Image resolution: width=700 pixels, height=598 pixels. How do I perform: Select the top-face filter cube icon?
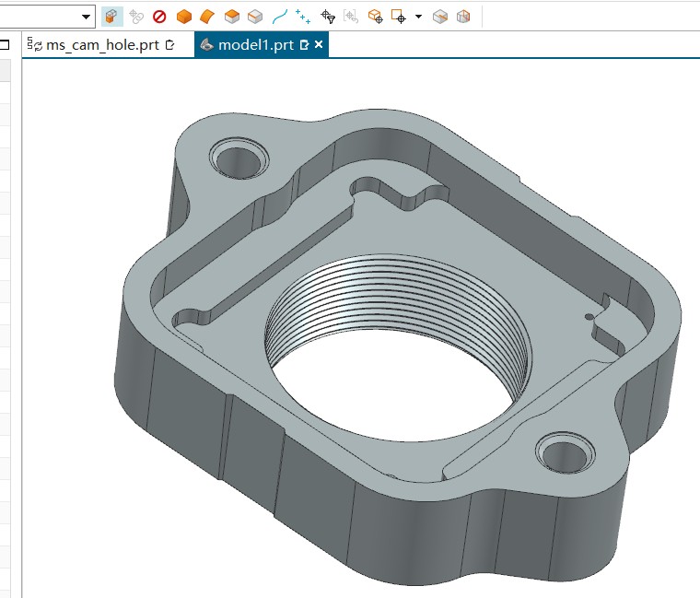coord(232,17)
